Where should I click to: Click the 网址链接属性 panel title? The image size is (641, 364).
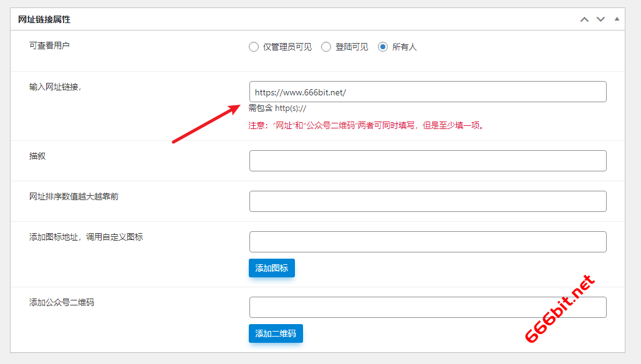point(44,19)
